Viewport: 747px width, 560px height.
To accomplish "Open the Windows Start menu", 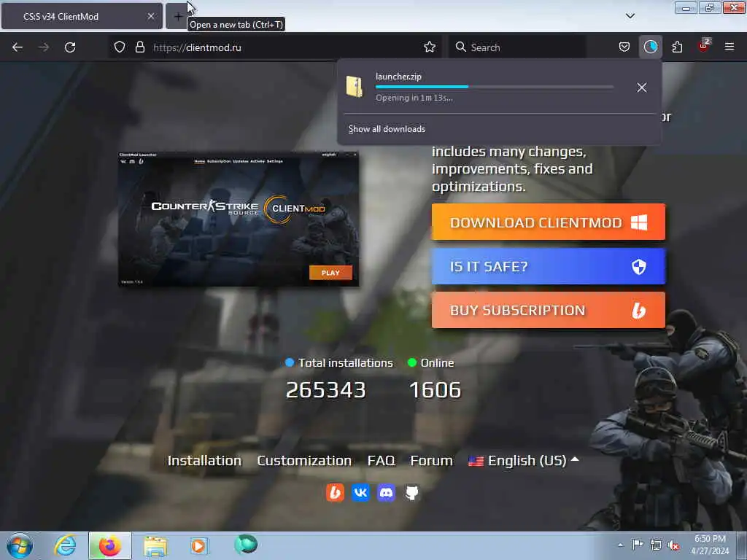I will pyautogui.click(x=20, y=545).
